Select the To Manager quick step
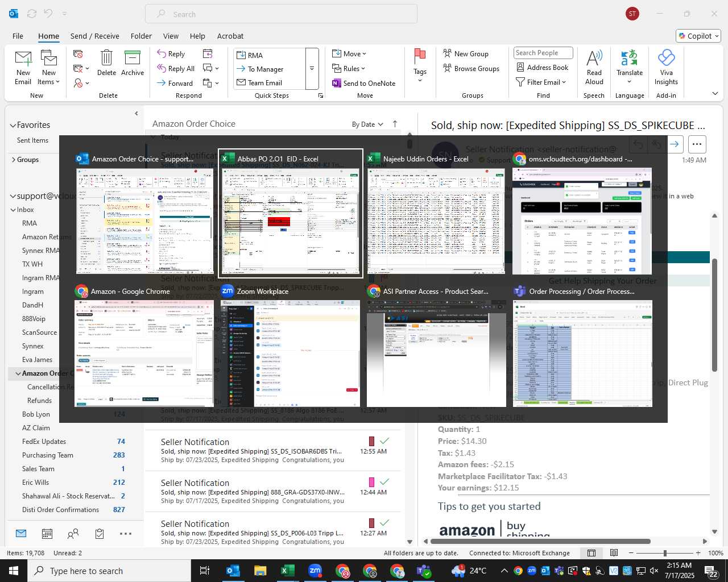728x582 pixels. [x=270, y=69]
